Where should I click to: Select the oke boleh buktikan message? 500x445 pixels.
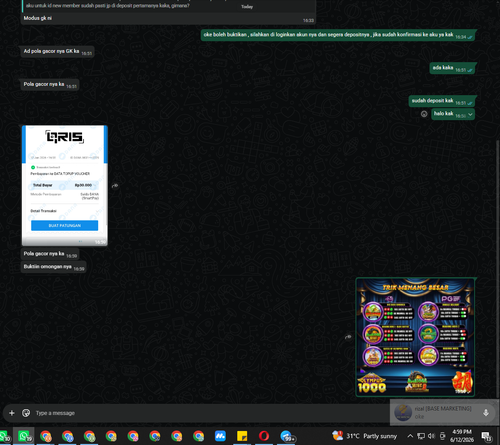(x=338, y=35)
